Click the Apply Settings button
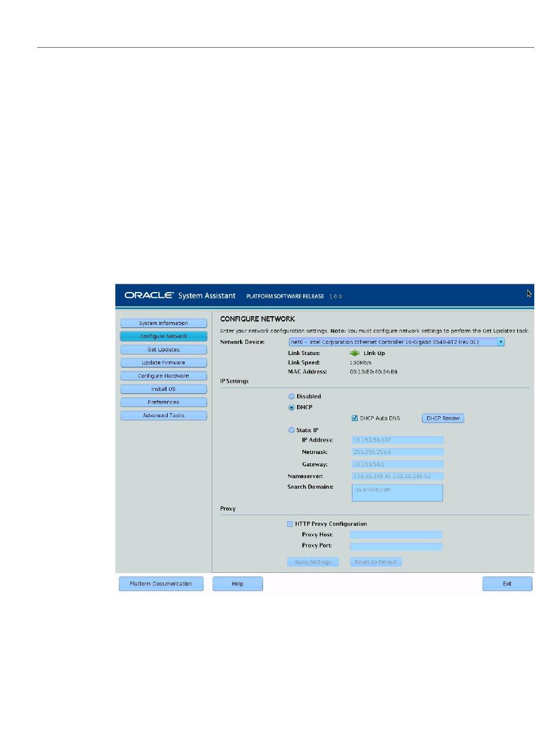 tap(313, 562)
